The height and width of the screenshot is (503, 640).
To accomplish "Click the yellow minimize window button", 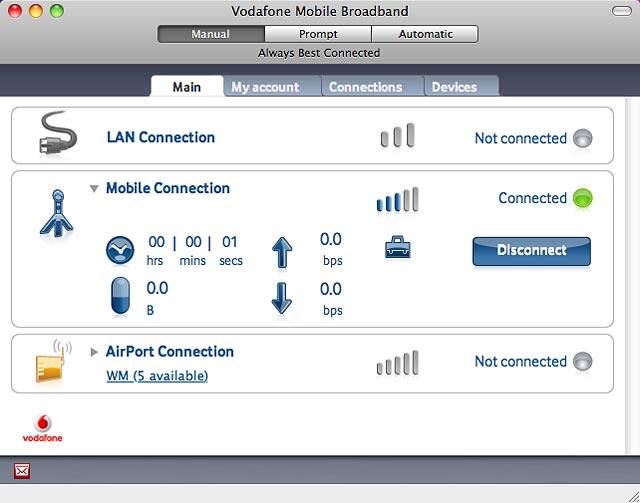I will (36, 11).
